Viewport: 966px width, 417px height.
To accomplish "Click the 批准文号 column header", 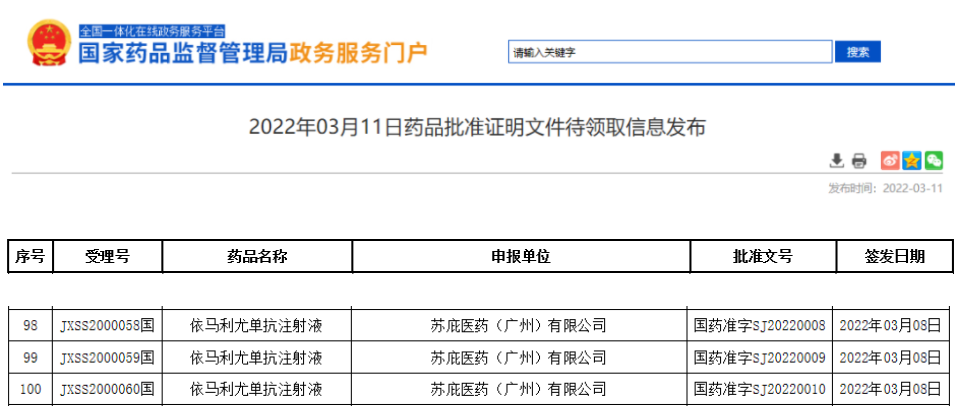I will [x=762, y=257].
